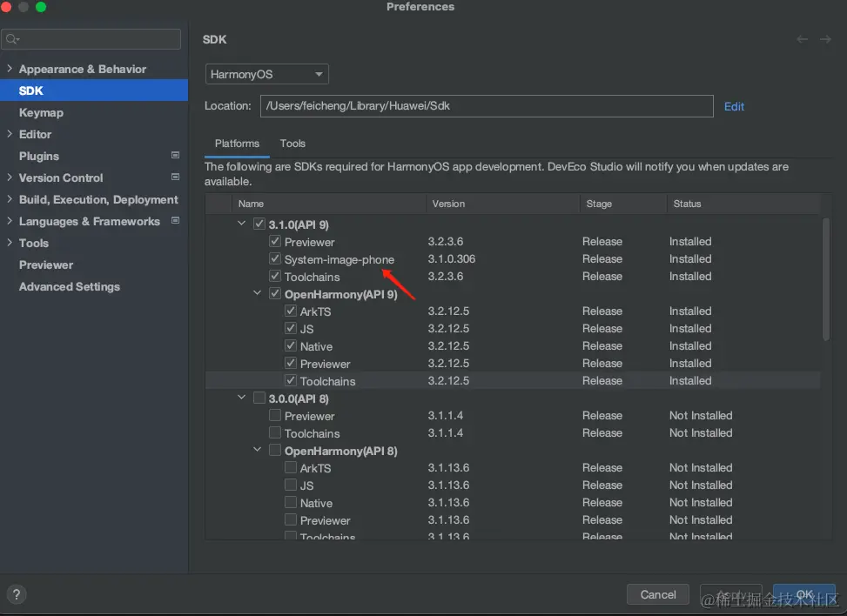
Task: Click the Edit location link
Action: coord(734,106)
